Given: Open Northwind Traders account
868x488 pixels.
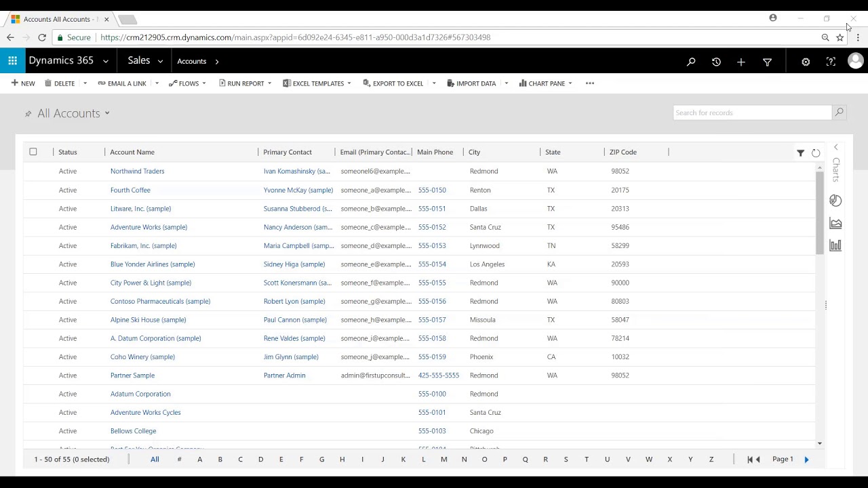Looking at the screenshot, I should [137, 171].
